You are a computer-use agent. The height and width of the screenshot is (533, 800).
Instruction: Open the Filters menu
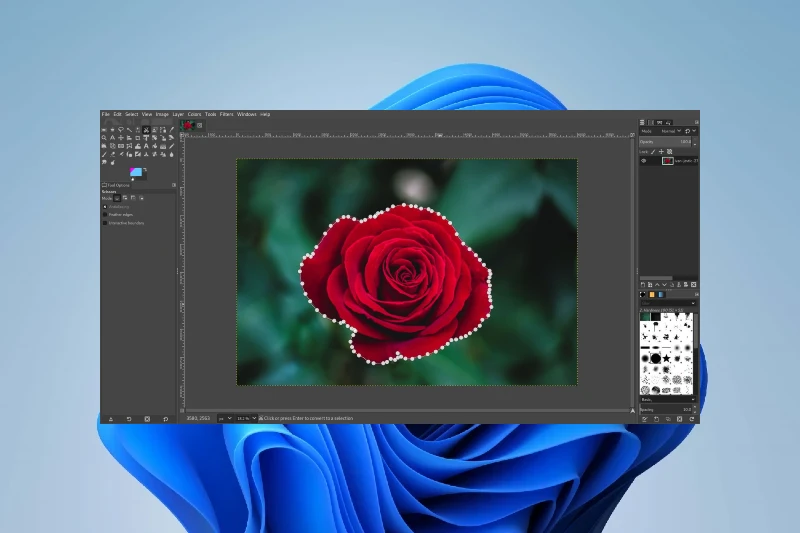(227, 114)
